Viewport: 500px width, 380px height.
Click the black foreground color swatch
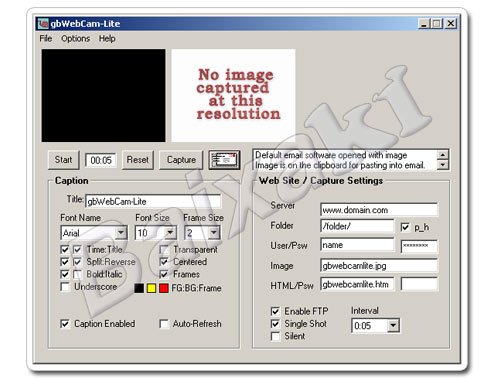(139, 288)
